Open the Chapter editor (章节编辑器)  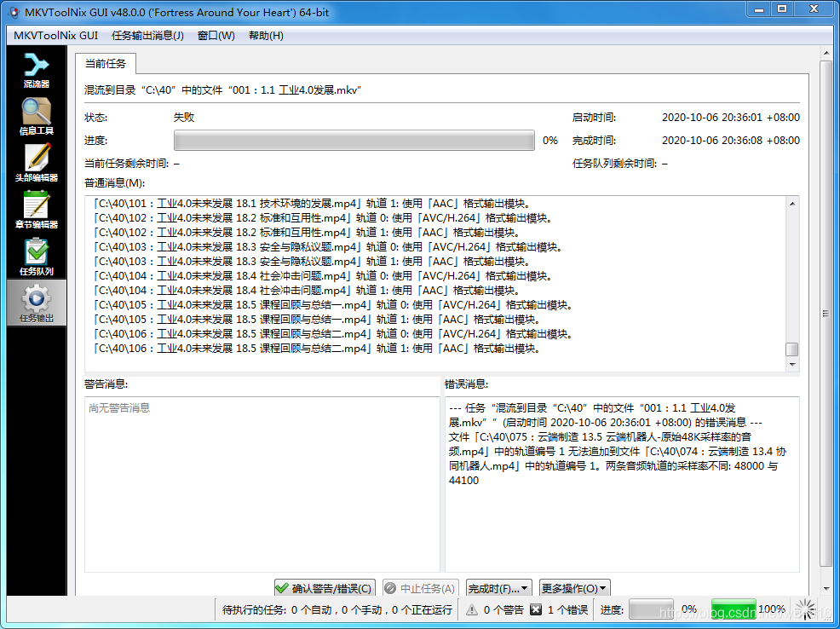37,210
